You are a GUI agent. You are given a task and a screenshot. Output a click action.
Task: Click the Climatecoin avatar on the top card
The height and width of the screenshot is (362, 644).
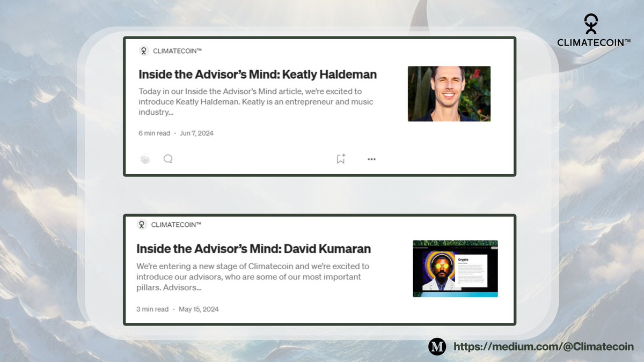click(143, 51)
